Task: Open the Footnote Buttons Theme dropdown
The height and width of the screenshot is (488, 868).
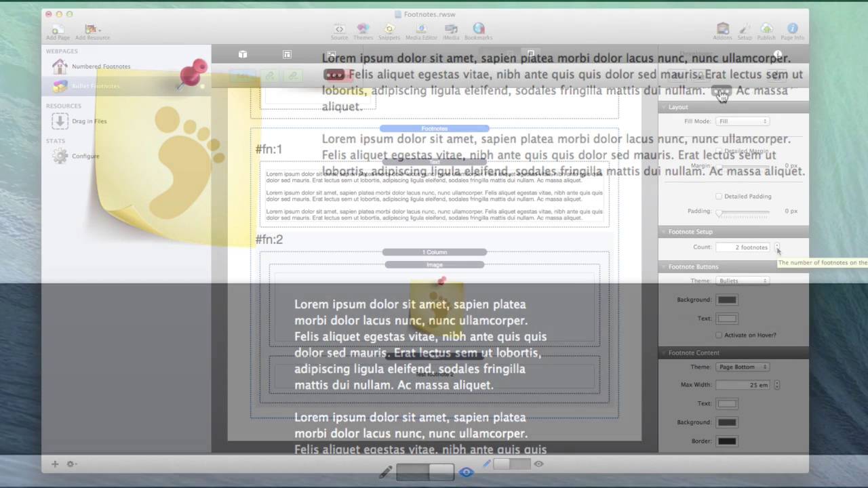Action: tap(743, 281)
